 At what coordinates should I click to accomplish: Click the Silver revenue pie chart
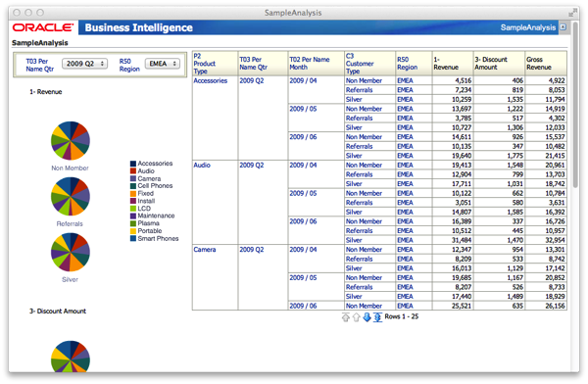coord(71,252)
